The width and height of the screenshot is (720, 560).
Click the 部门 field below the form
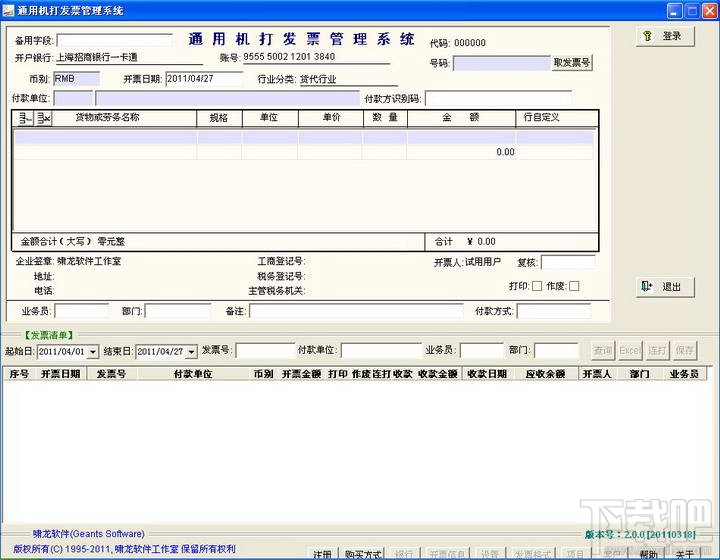(178, 311)
